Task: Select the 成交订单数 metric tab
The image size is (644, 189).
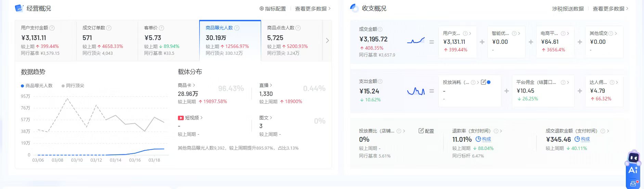Action: [x=107, y=40]
